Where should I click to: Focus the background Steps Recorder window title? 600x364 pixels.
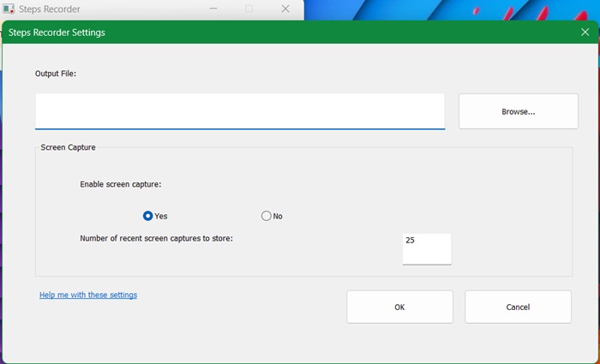click(x=50, y=9)
